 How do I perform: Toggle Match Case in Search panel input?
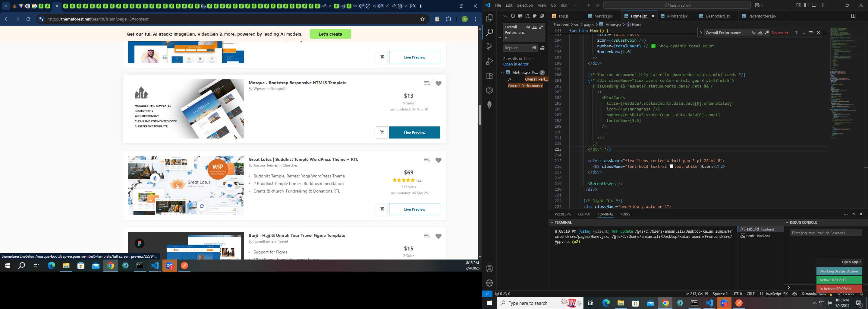tap(528, 27)
